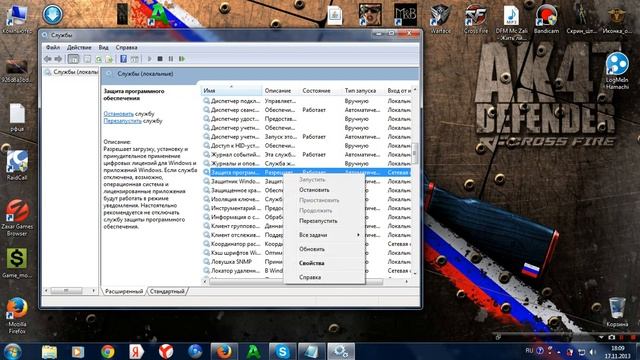Click the vertical scrollbar thumb in services list
Viewport: 640px width, 360px height.
[x=415, y=152]
